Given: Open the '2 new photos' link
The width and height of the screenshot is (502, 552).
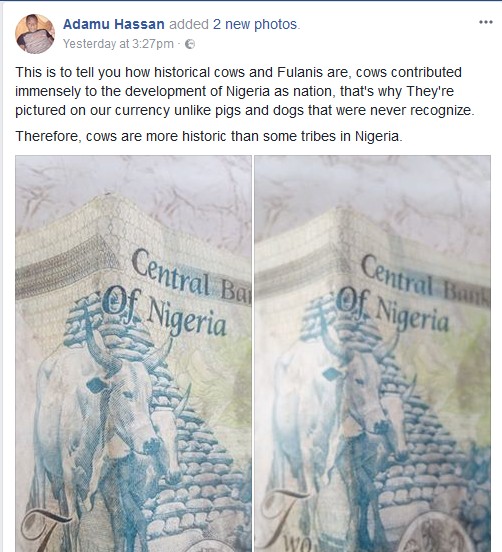Looking at the screenshot, I should pyautogui.click(x=255, y=24).
